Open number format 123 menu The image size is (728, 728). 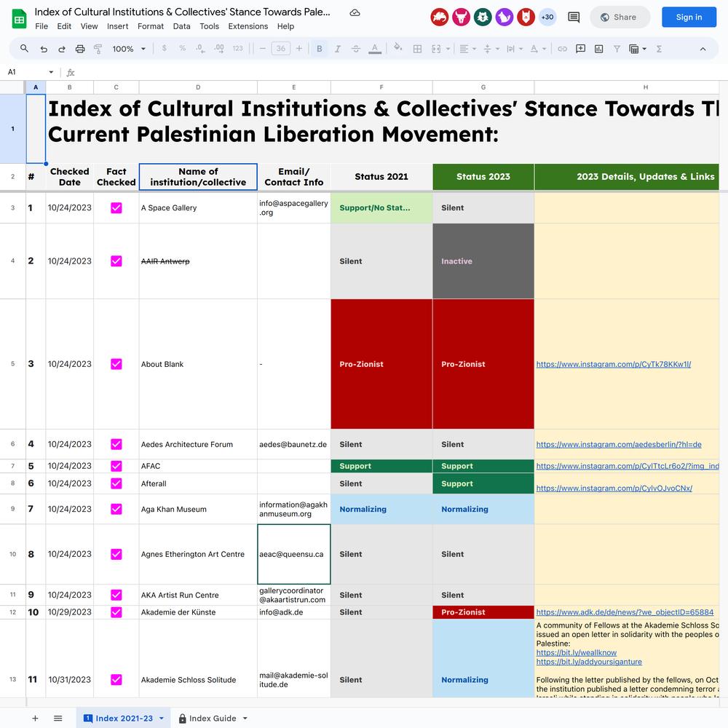tap(238, 48)
